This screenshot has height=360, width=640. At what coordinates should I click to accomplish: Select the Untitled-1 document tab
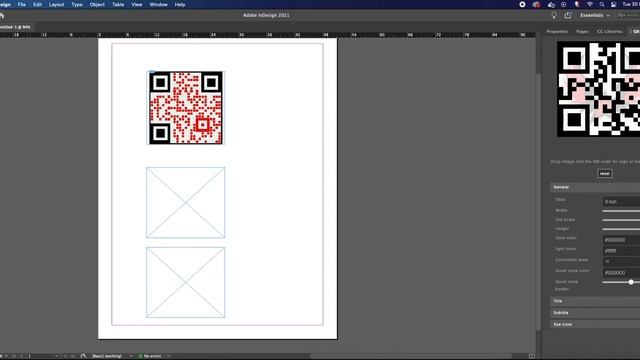coord(16,27)
